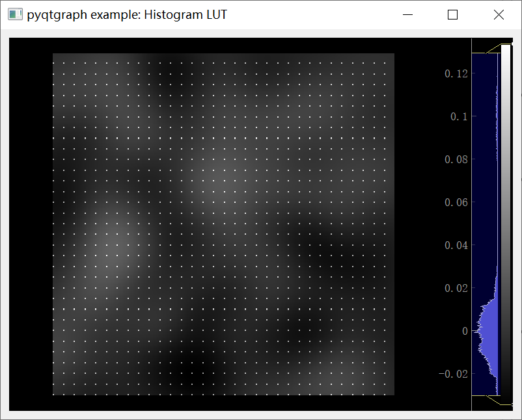The image size is (522, 420).
Task: Click the center of the noise image
Action: point(223,223)
